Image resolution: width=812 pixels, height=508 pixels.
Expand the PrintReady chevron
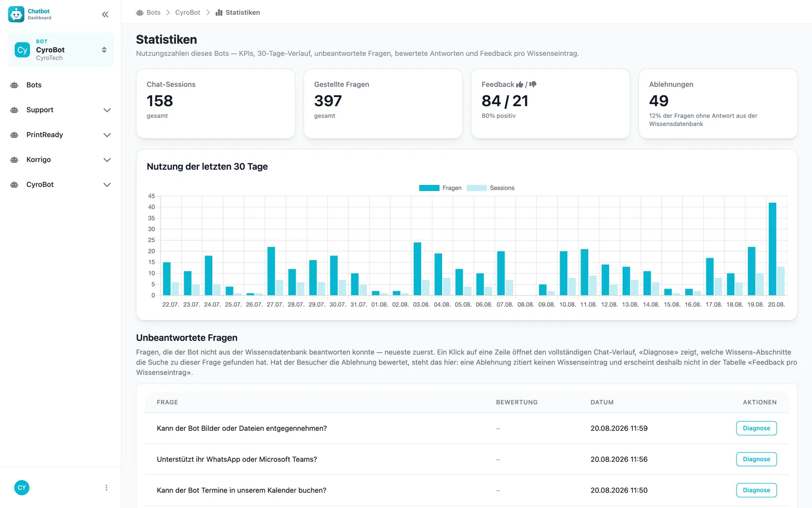point(107,135)
